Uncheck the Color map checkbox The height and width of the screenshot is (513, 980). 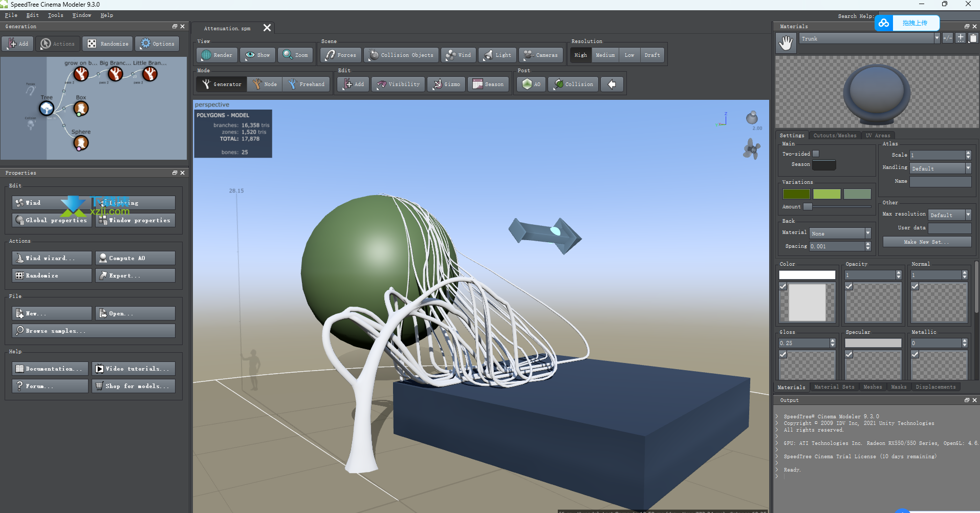(x=783, y=286)
